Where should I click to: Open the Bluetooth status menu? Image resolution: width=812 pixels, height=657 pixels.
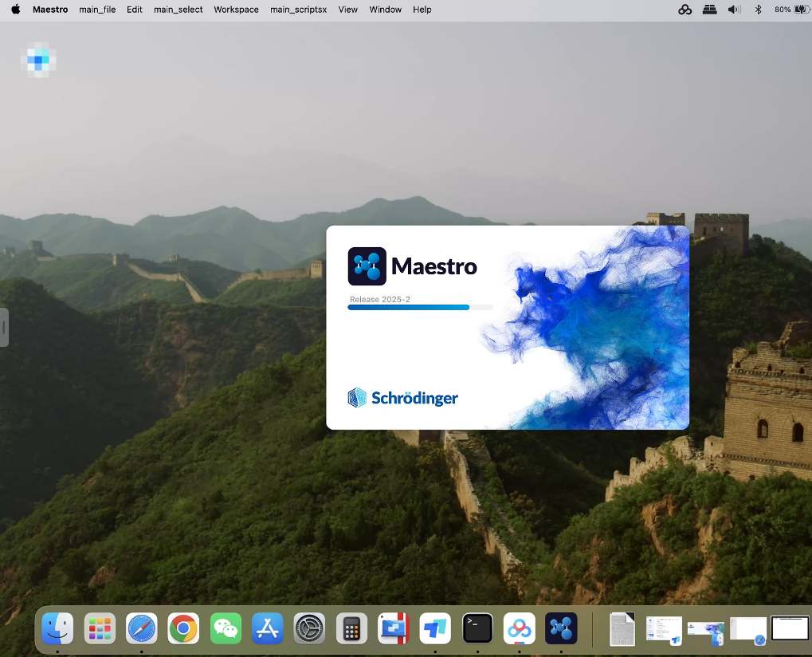tap(758, 10)
